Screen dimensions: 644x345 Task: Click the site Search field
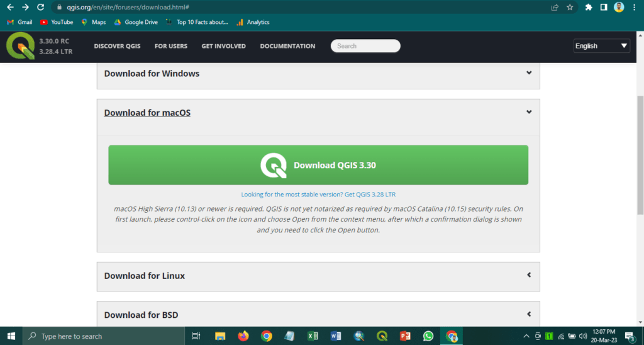[365, 46]
